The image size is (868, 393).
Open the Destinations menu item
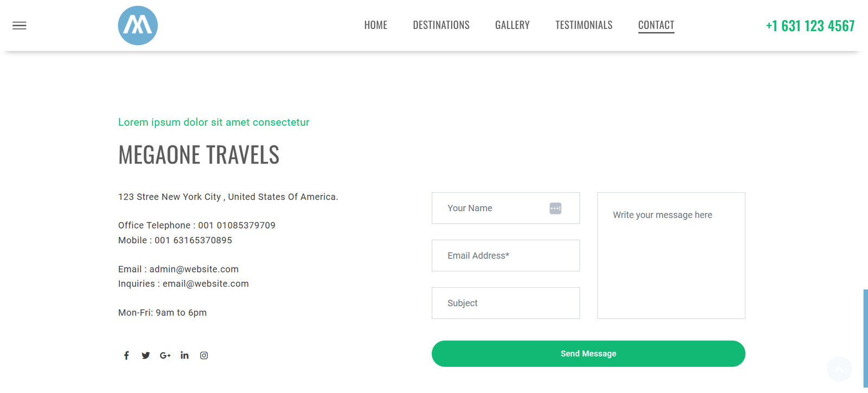click(441, 25)
